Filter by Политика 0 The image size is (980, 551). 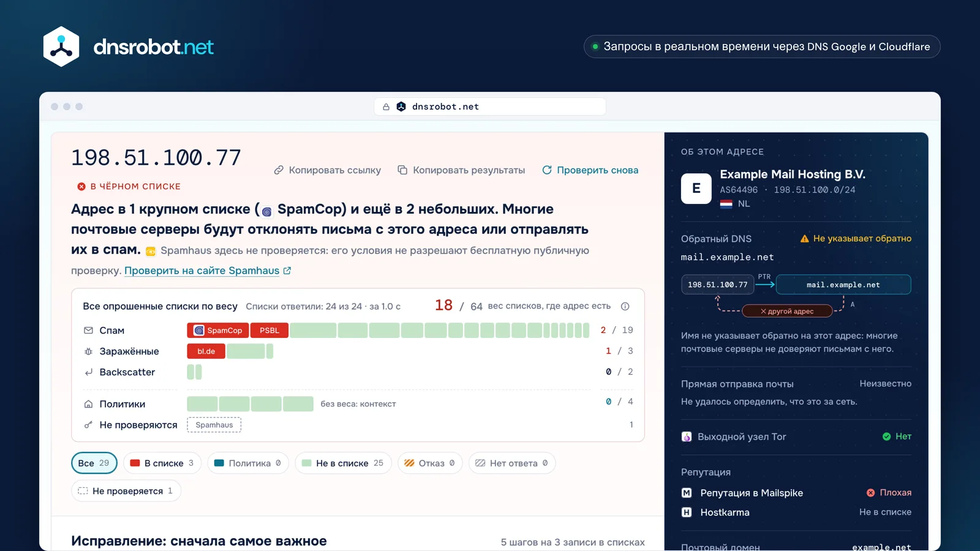(247, 463)
